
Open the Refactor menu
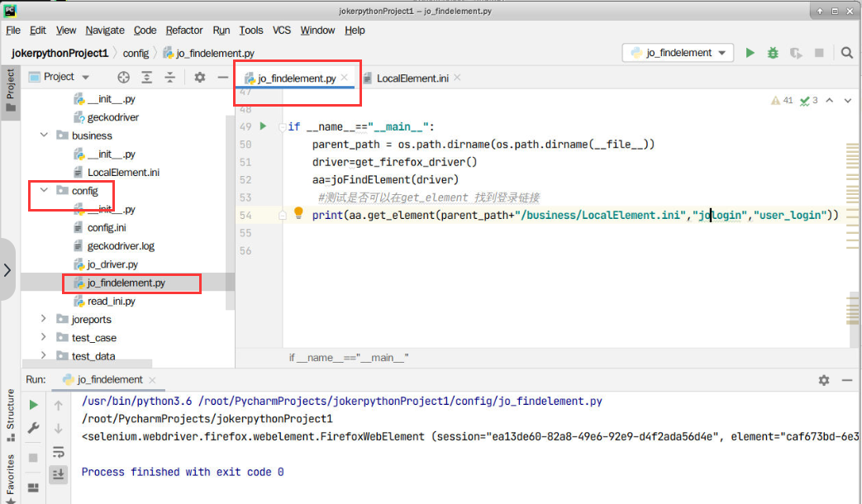click(x=184, y=31)
